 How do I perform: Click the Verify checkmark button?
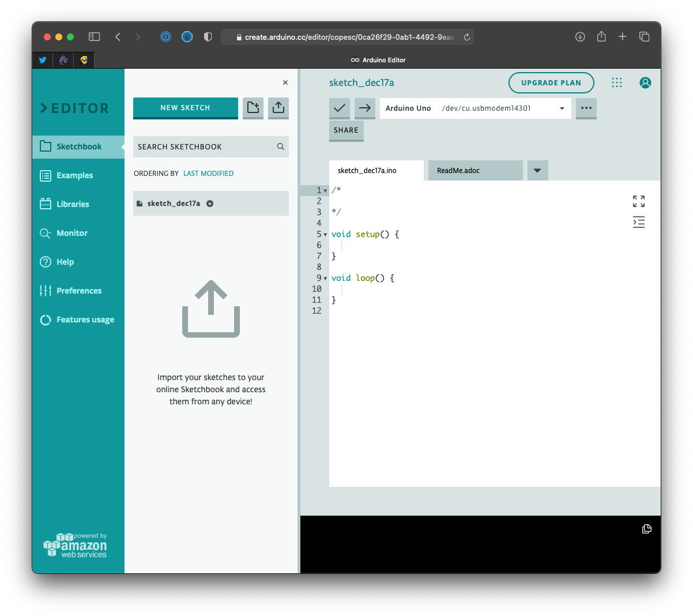(340, 108)
